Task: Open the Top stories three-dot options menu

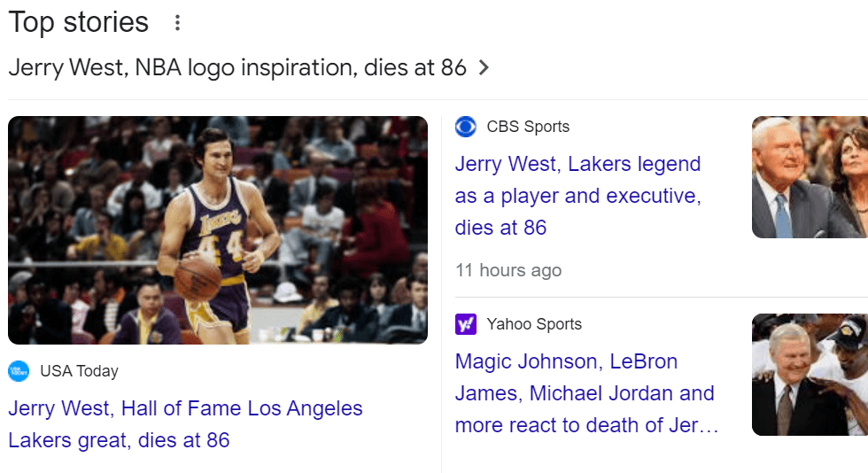Action: [177, 23]
